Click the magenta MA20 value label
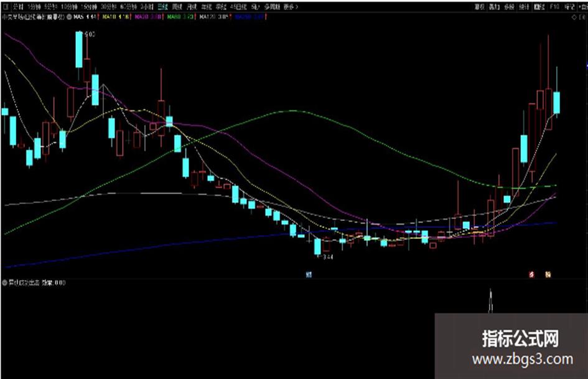This screenshot has height=379, width=588. coord(149,17)
